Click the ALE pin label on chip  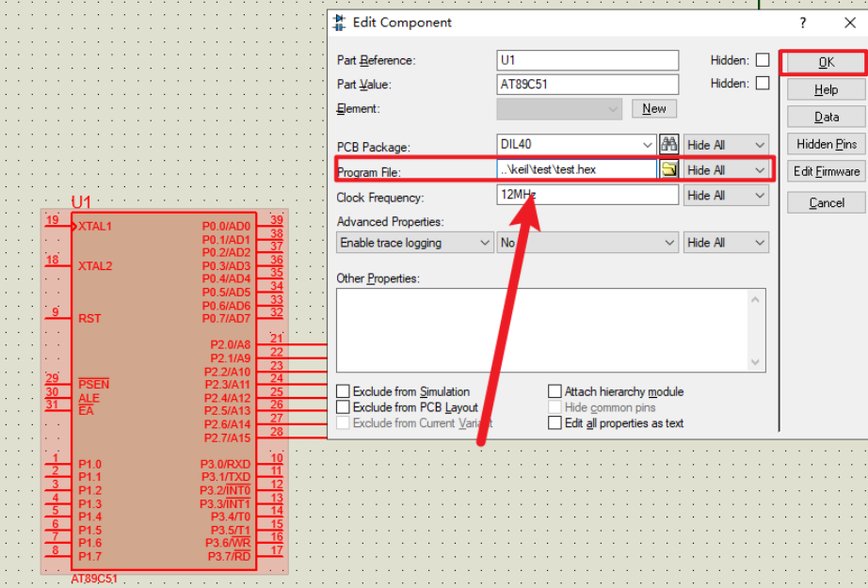[88, 398]
